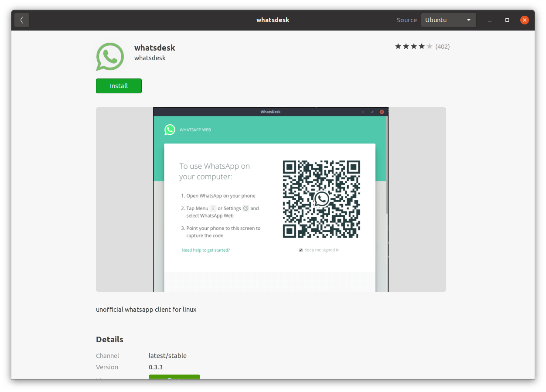This screenshot has height=392, width=546.
Task: Click the latest/stable channel value
Action: [x=167, y=355]
